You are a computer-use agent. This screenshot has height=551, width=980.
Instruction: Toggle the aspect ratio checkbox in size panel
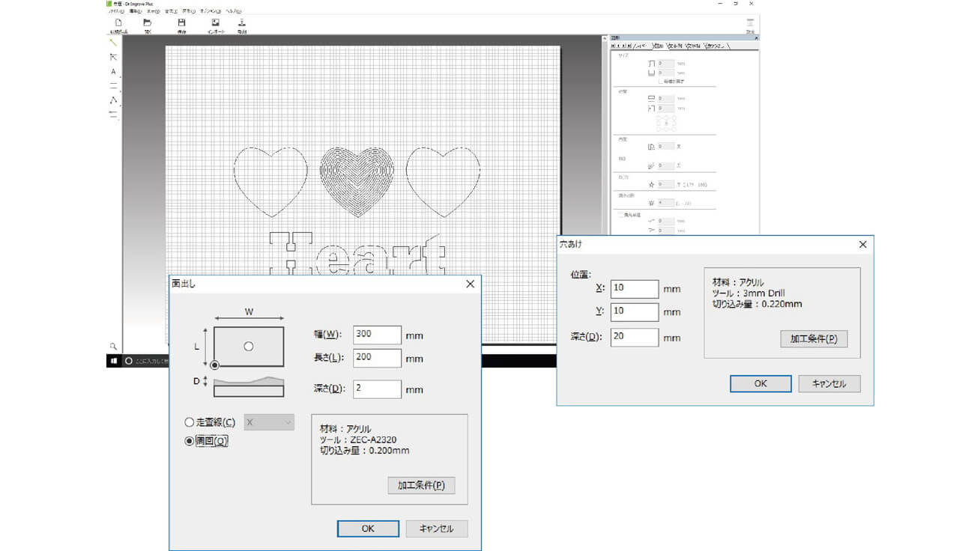point(660,81)
